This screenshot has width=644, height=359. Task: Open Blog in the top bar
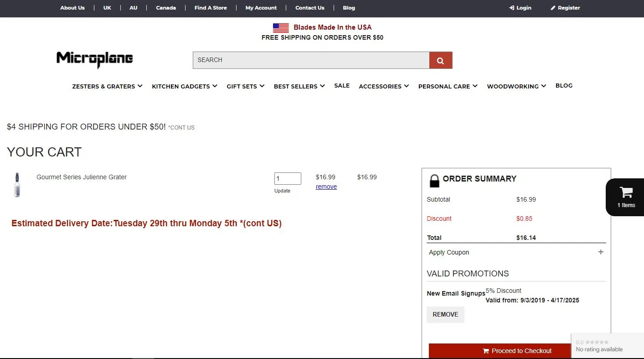349,8
